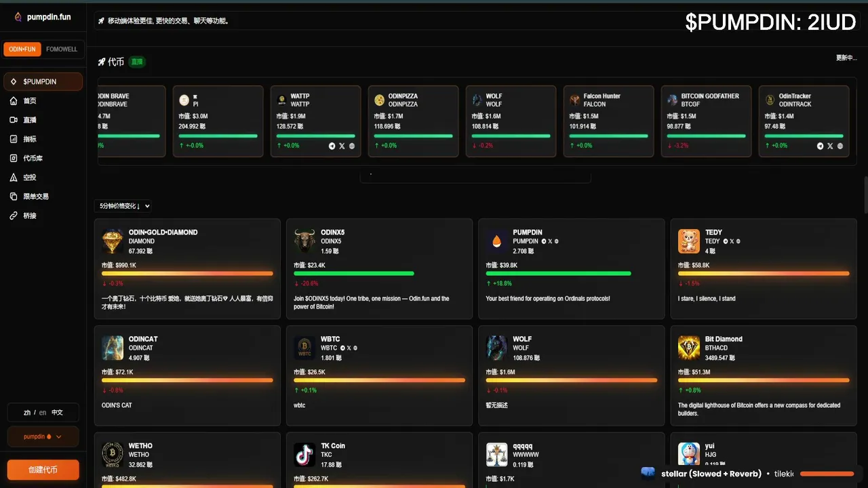
Task: Click the 移动端体验更佳 banner text
Action: [x=168, y=21]
